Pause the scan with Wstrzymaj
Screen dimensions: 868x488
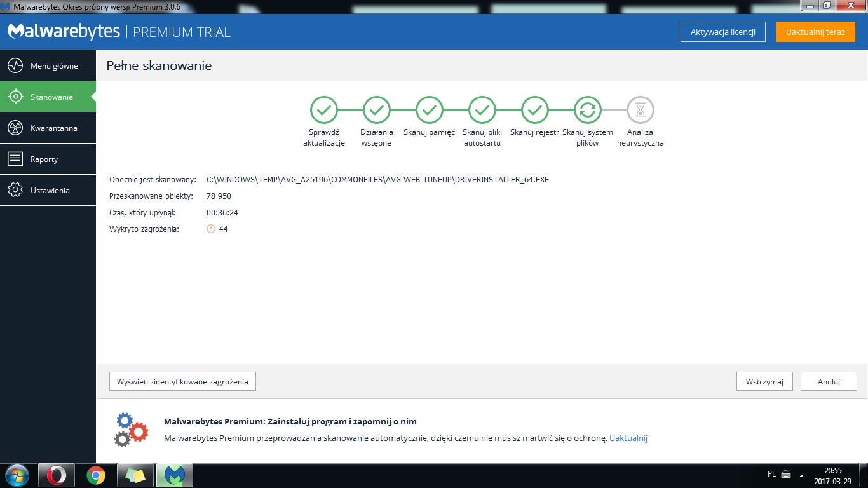(x=764, y=381)
